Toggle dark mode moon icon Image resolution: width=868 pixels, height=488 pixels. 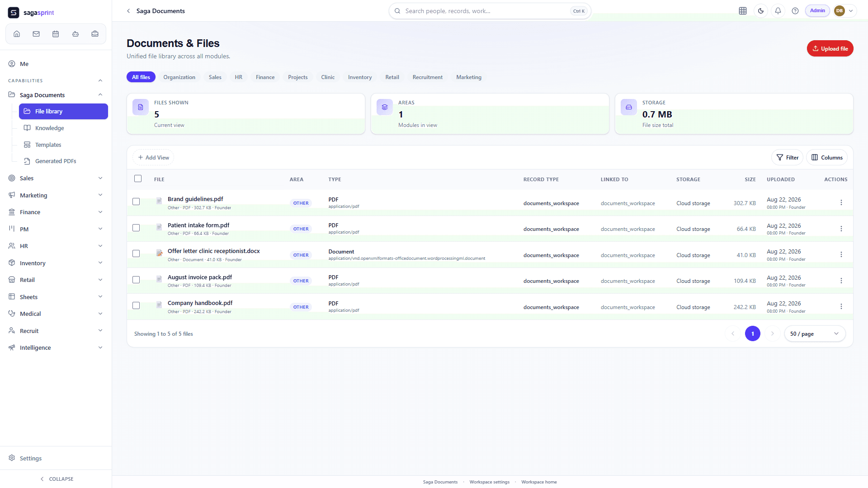(x=761, y=11)
